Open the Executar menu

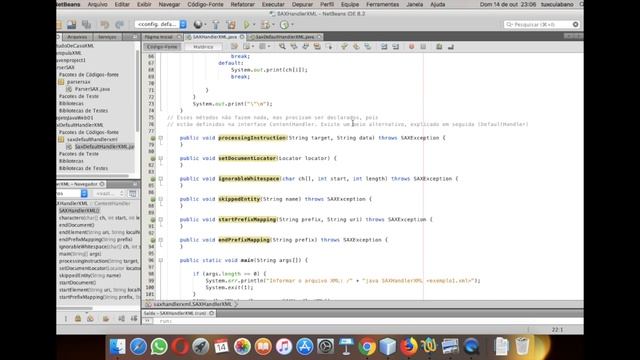tap(273, 4)
